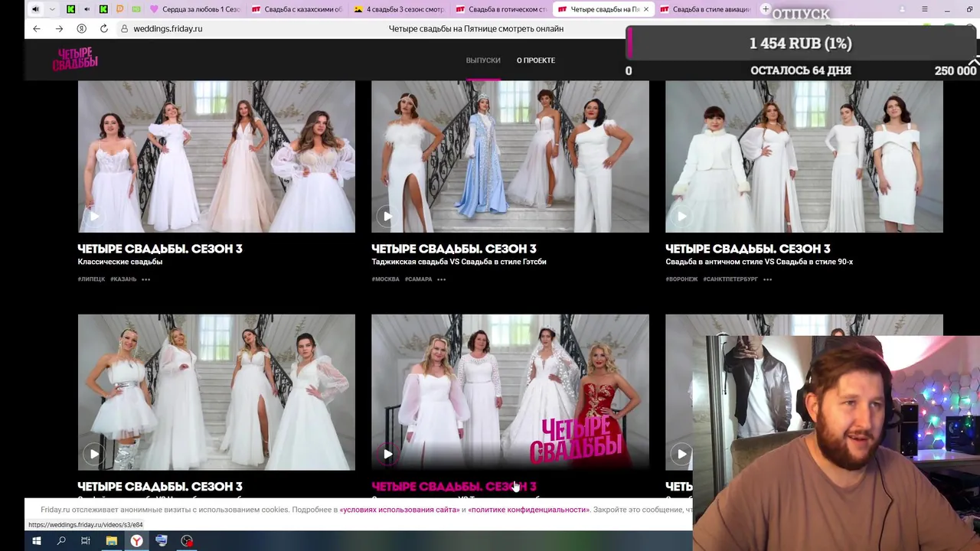The image size is (980, 551).
Task: Switch to the Свадьба в готическом tab
Action: click(501, 9)
